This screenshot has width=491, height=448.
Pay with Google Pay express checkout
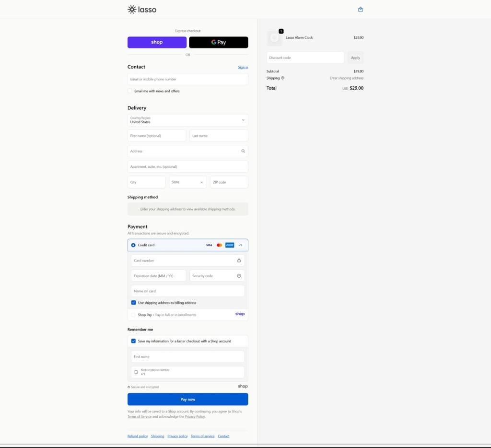coord(219,42)
